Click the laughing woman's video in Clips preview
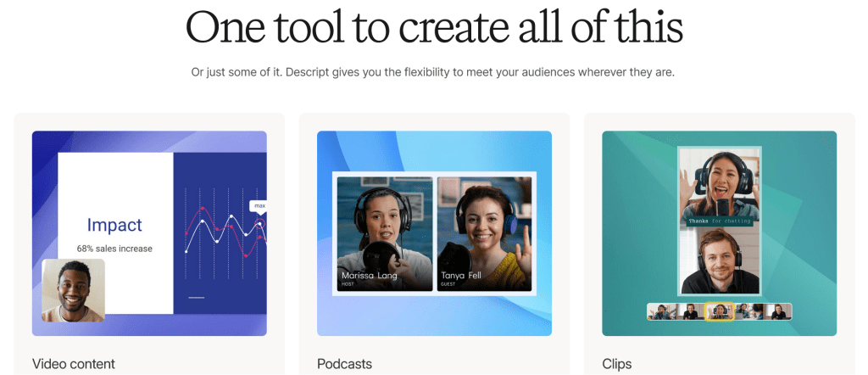Viewport: 868px width, 375px height. (719, 182)
